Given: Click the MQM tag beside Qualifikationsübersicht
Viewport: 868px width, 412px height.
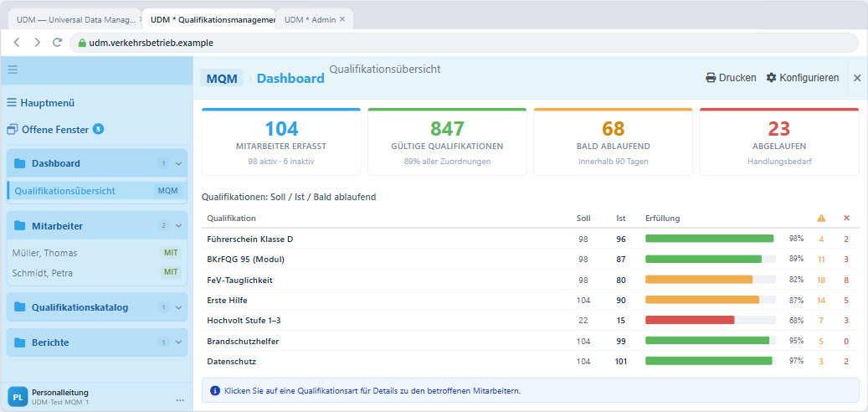Looking at the screenshot, I should pyautogui.click(x=167, y=190).
